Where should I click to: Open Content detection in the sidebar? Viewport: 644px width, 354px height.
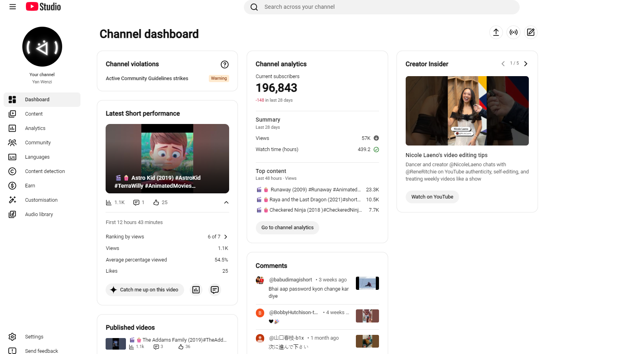coord(42,171)
